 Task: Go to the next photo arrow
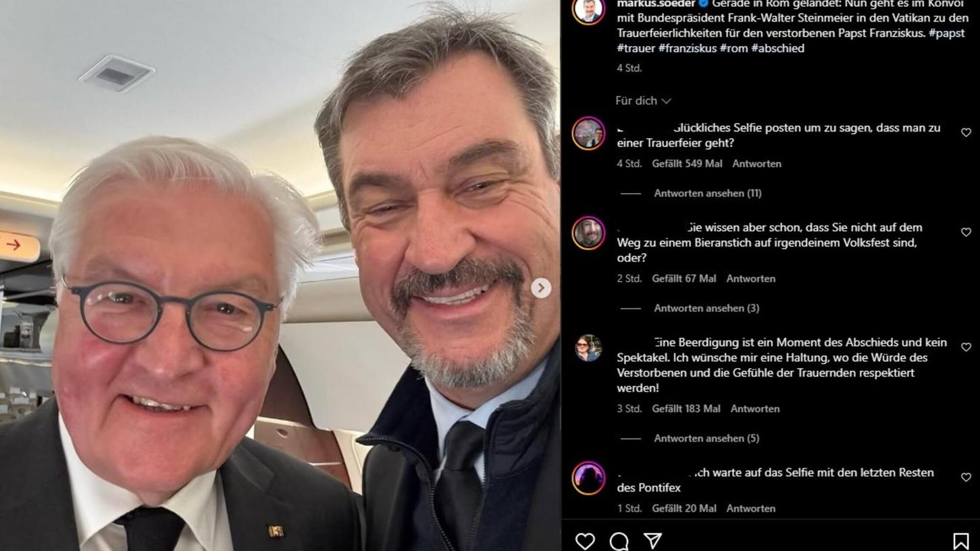[540, 288]
